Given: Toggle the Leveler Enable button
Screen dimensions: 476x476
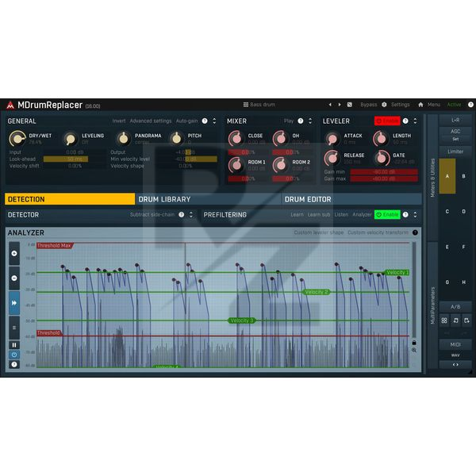Looking at the screenshot, I should (x=387, y=121).
